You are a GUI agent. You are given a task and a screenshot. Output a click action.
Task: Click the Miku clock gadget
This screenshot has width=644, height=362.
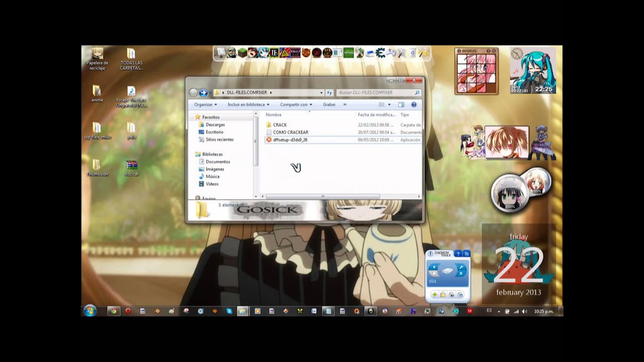pyautogui.click(x=533, y=70)
